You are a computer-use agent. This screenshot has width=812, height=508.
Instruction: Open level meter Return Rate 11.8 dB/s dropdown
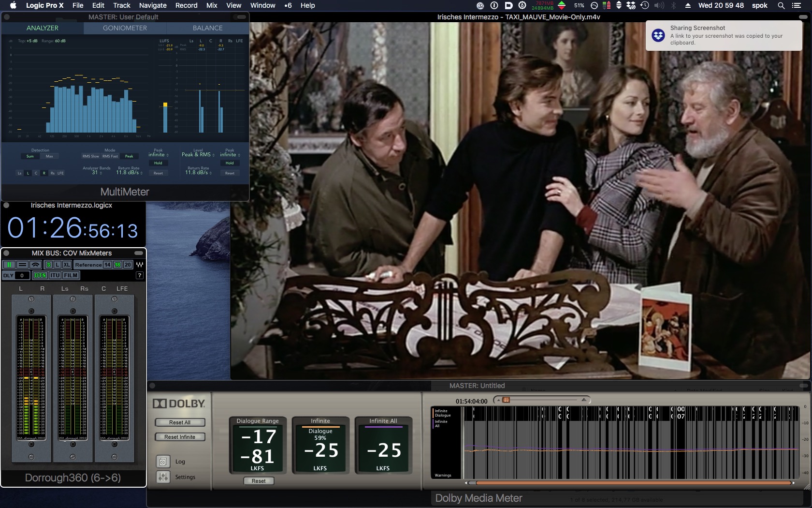click(x=199, y=173)
